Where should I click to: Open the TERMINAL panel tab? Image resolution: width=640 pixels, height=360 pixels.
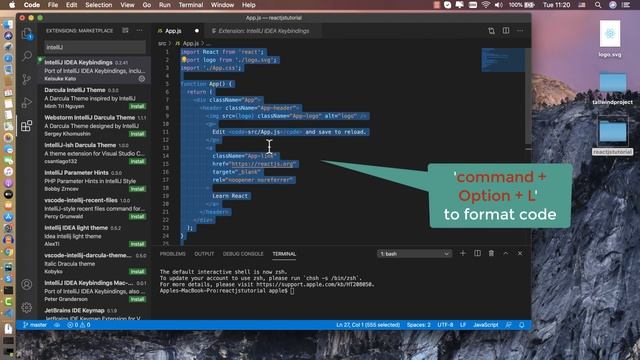tap(284, 254)
